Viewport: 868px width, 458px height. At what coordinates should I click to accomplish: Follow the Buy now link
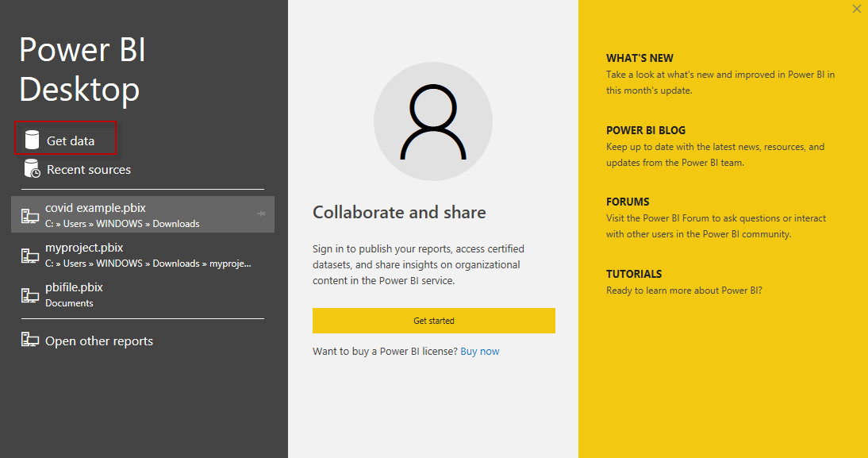click(480, 351)
